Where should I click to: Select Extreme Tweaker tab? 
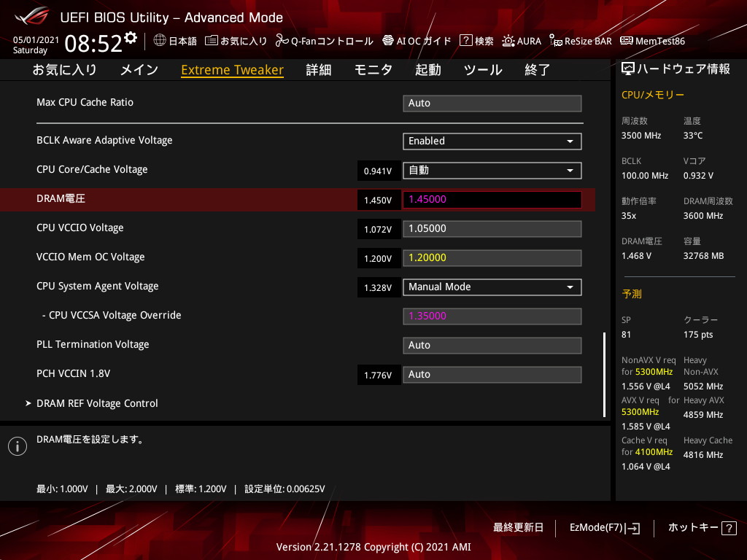(x=233, y=70)
